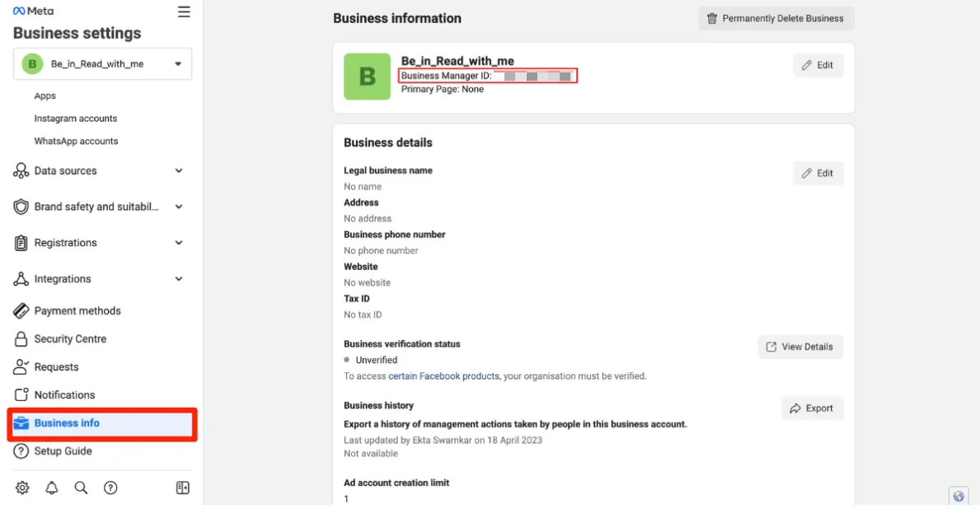This screenshot has width=980, height=509.
Task: Open certain Facebook products link
Action: (x=443, y=376)
